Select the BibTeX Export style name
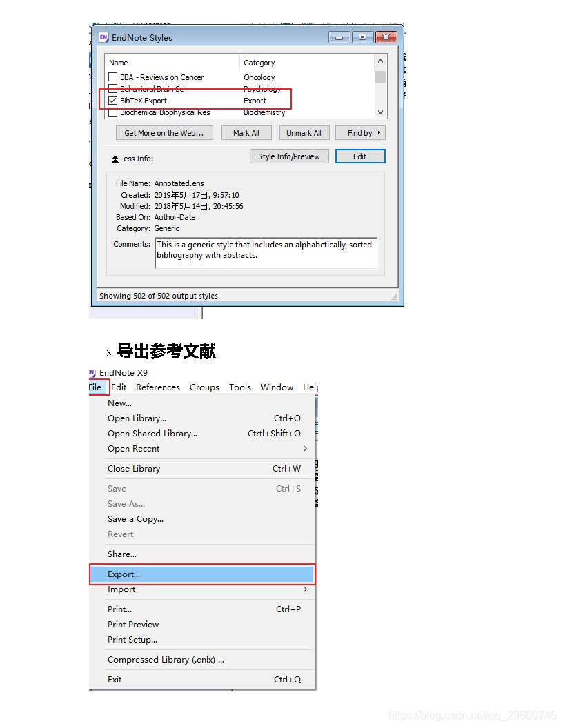This screenshot has height=728, width=563. [143, 101]
